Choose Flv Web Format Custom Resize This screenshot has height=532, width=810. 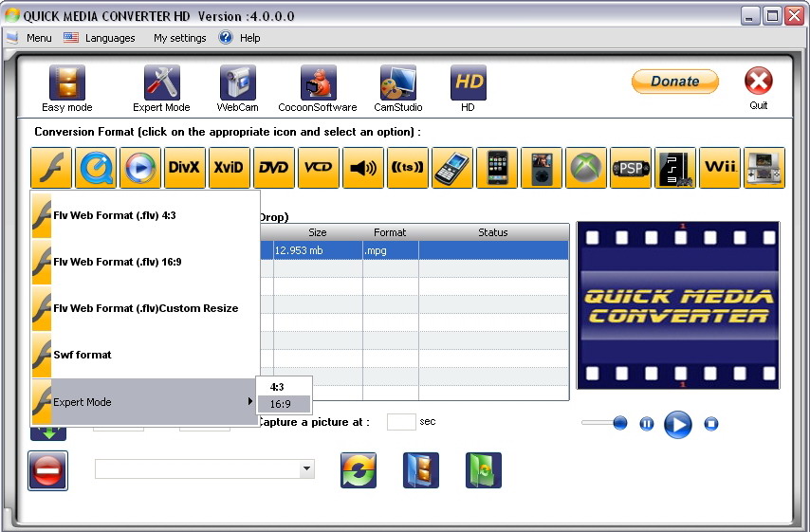click(x=145, y=308)
